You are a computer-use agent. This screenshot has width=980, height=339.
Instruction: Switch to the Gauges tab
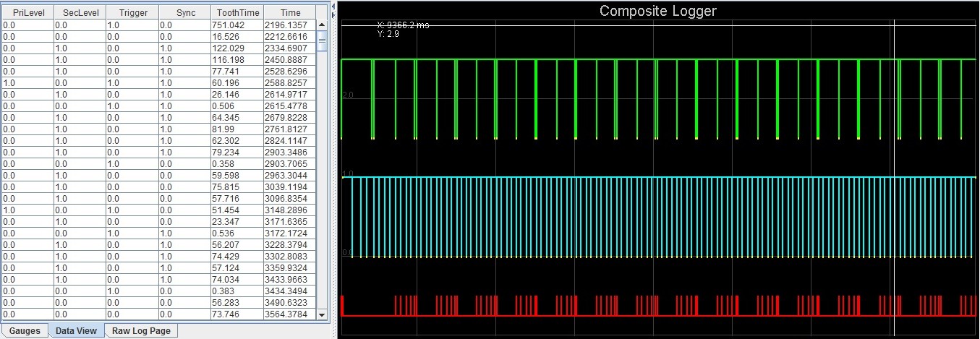click(24, 330)
